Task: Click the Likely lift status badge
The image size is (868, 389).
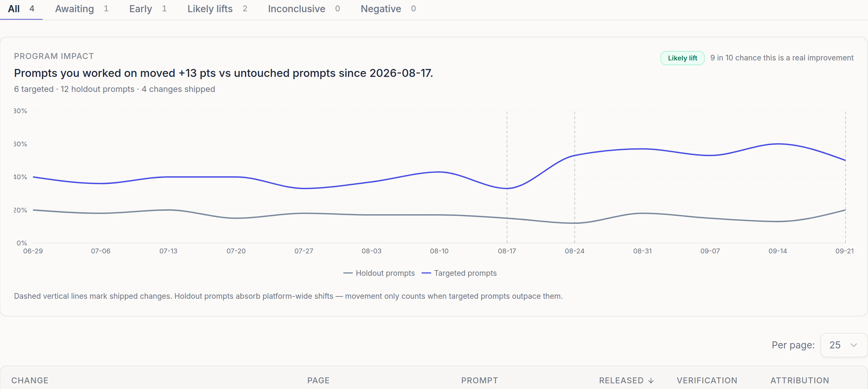Action: (682, 58)
